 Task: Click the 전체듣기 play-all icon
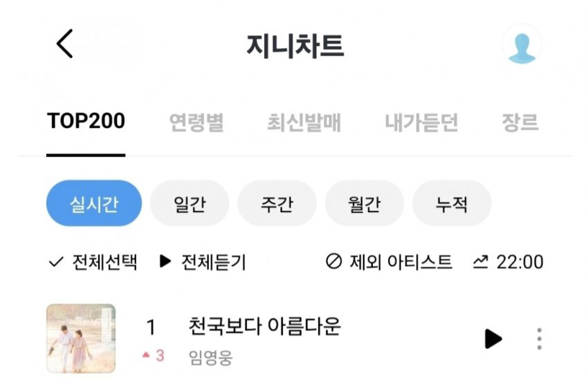[x=165, y=262]
